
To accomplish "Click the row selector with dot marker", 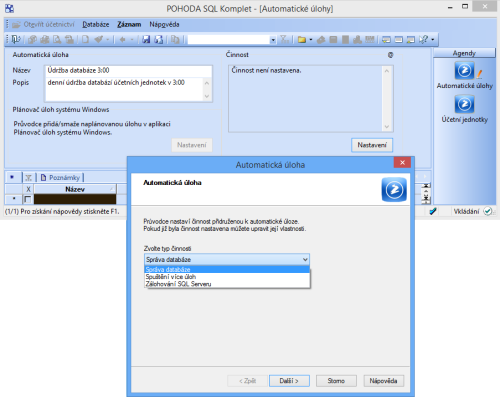I will point(14,199).
